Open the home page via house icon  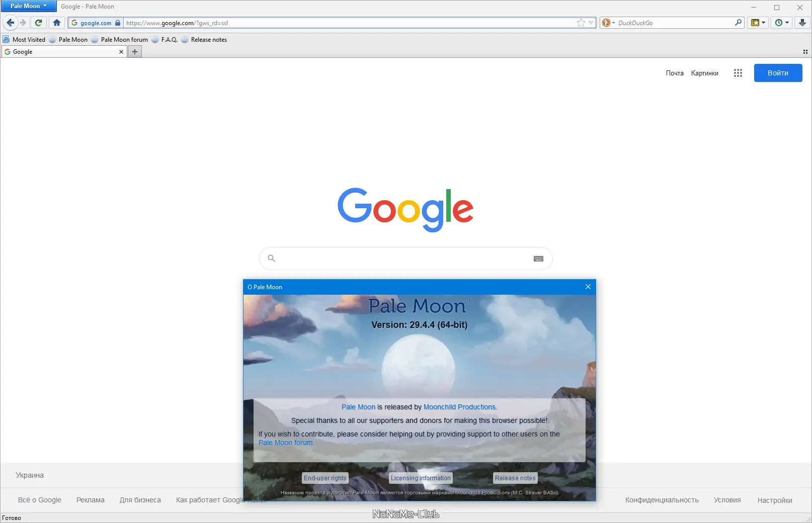coord(57,23)
